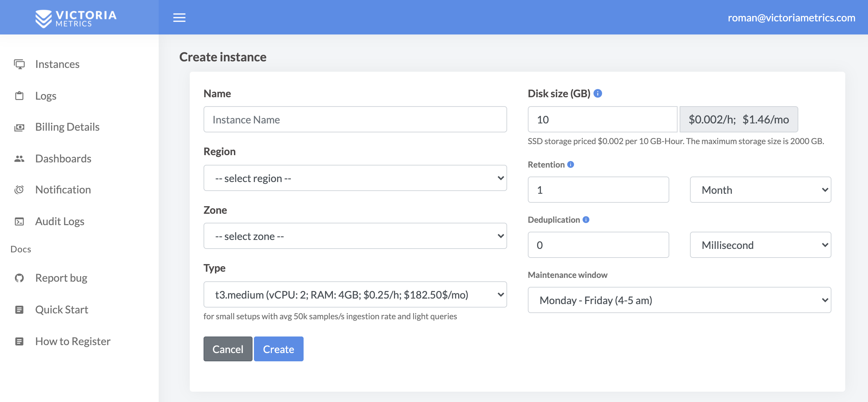The image size is (868, 402).
Task: Click the VictoriaMetrics logo
Action: coord(76,18)
